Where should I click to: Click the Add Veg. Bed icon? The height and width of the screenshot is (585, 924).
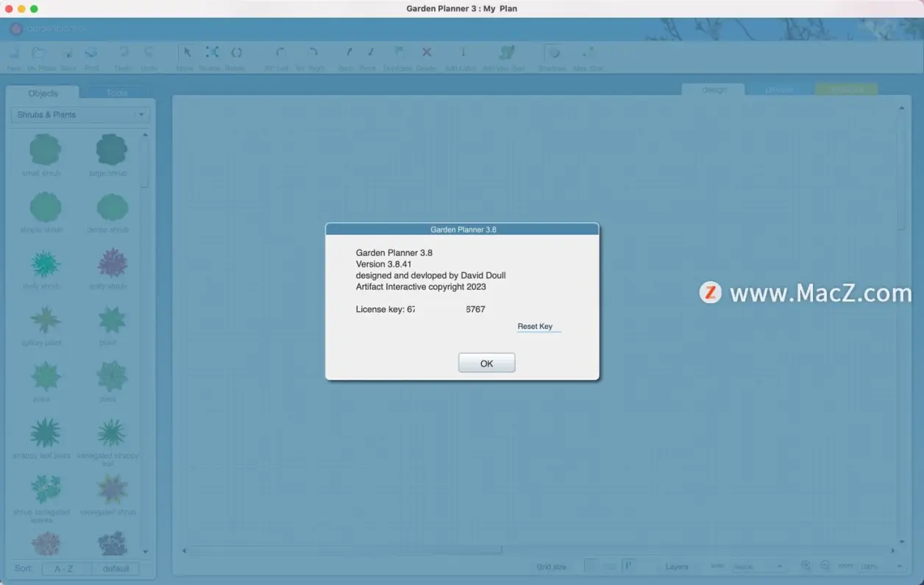point(506,53)
